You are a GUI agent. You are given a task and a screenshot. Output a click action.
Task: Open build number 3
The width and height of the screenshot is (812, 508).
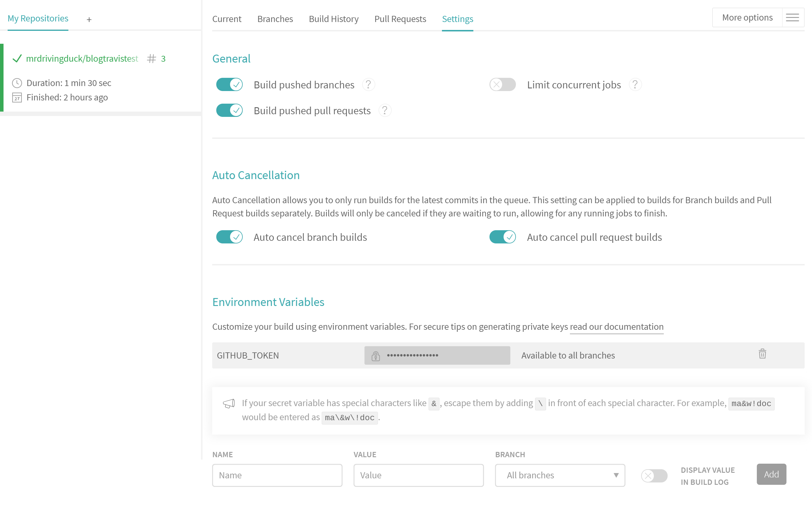pyautogui.click(x=163, y=59)
